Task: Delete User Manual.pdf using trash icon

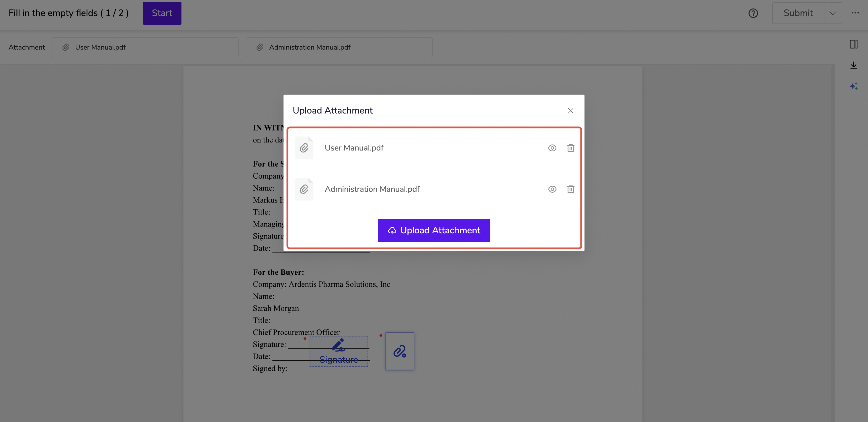Action: coord(570,148)
